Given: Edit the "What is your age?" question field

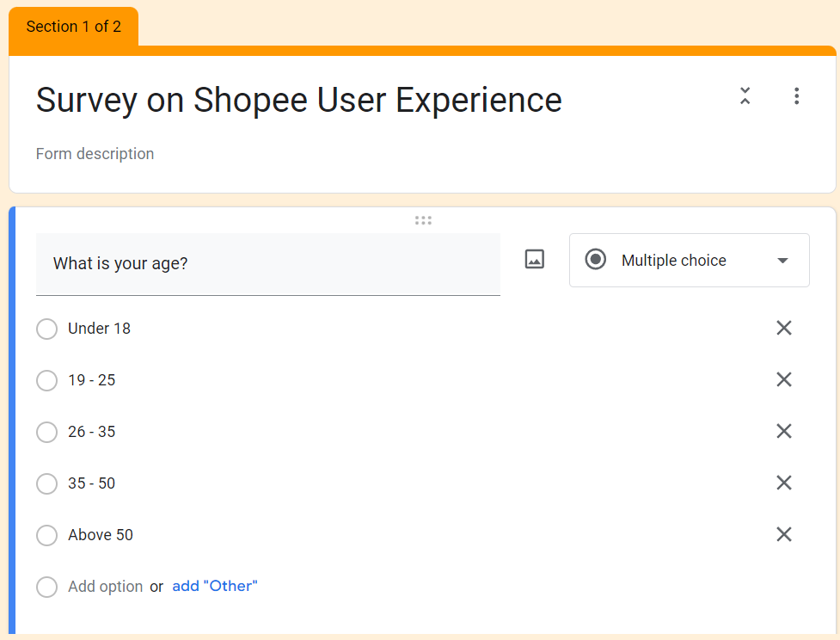Looking at the screenshot, I should point(268,264).
